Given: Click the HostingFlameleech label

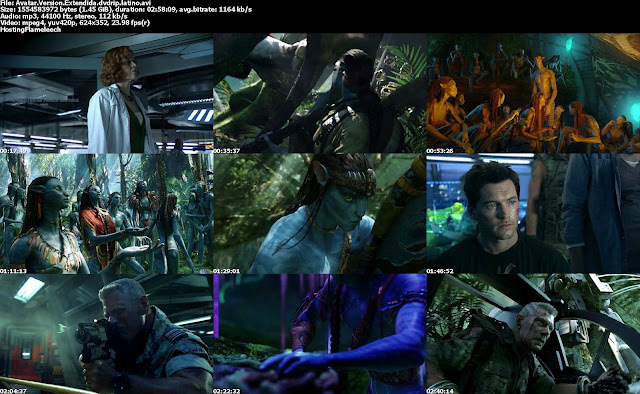Looking at the screenshot, I should pyautogui.click(x=31, y=29).
